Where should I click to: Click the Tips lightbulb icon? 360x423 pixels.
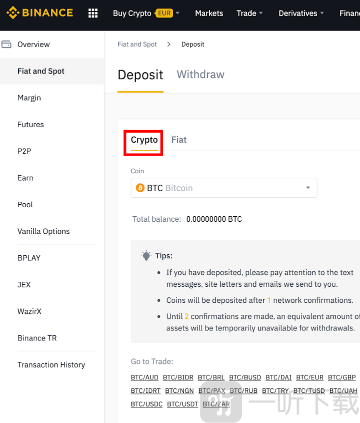pos(146,256)
